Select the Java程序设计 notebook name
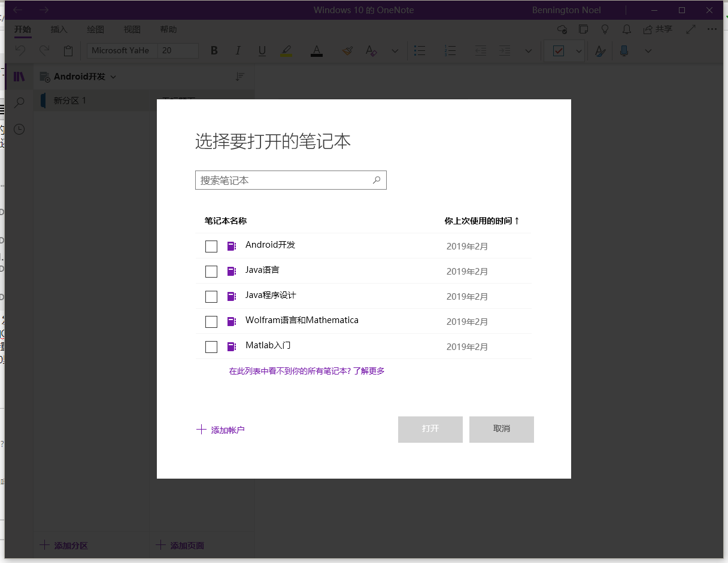This screenshot has height=563, width=728. [x=271, y=295]
